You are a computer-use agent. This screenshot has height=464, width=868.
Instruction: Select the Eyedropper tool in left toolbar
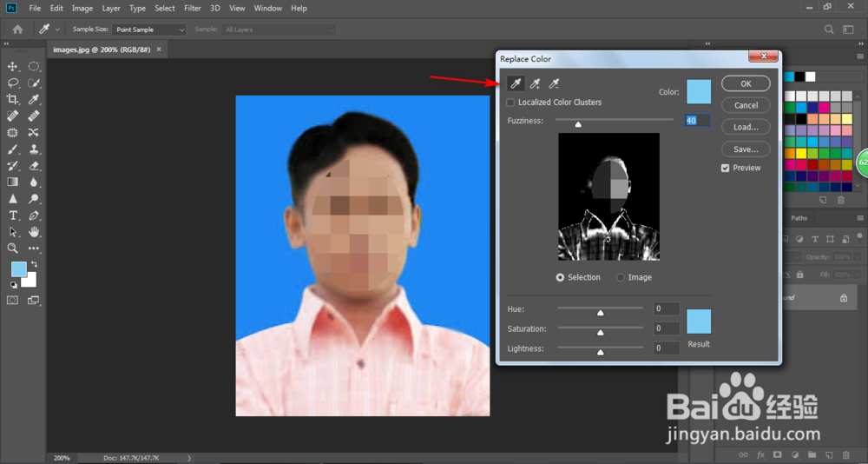[x=34, y=100]
